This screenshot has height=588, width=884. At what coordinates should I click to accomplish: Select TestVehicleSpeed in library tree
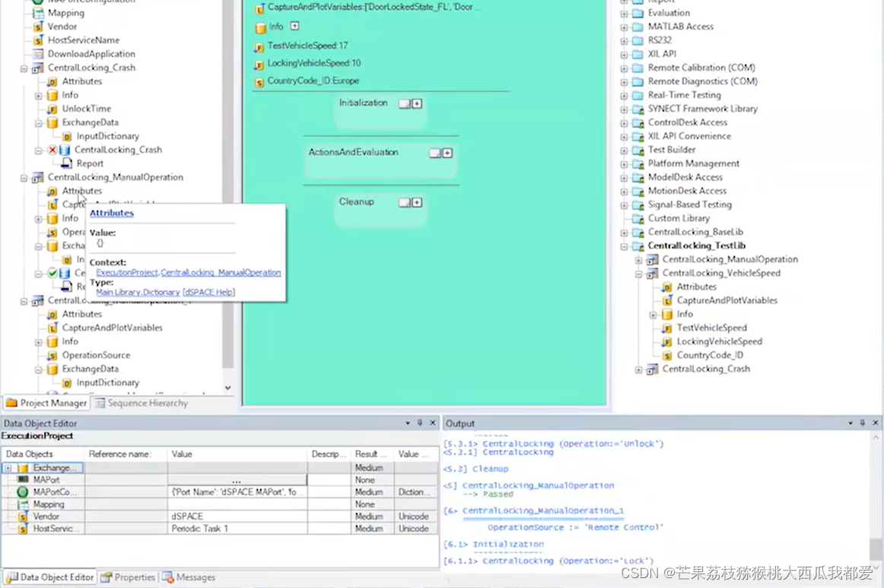point(711,328)
